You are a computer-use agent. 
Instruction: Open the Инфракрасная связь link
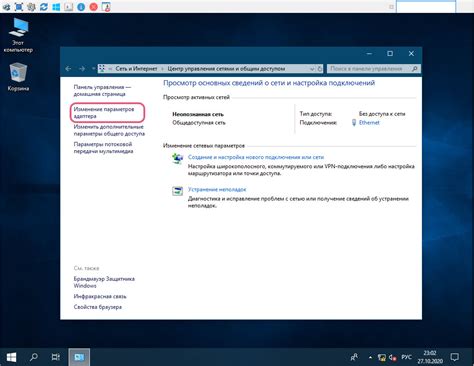click(x=100, y=296)
